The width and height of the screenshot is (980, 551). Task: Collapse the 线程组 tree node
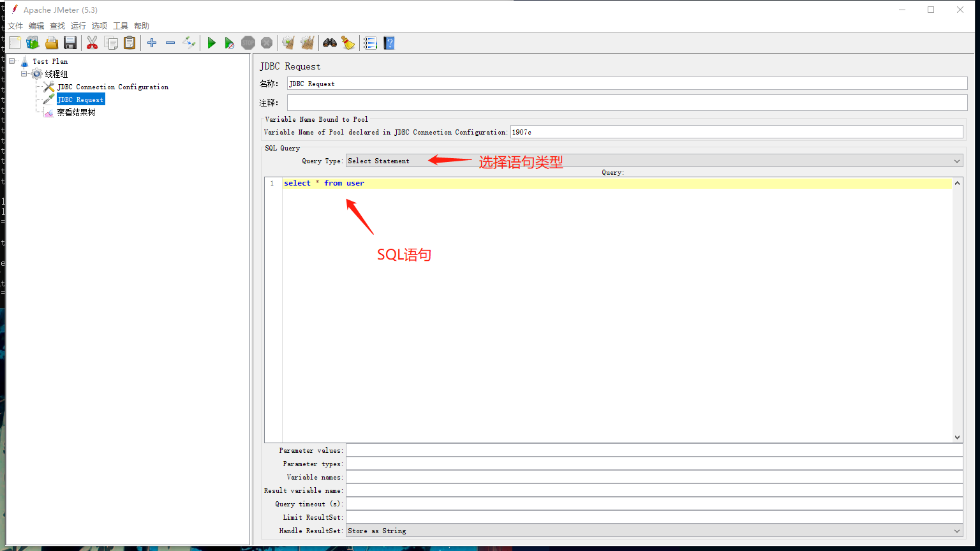[x=24, y=73]
